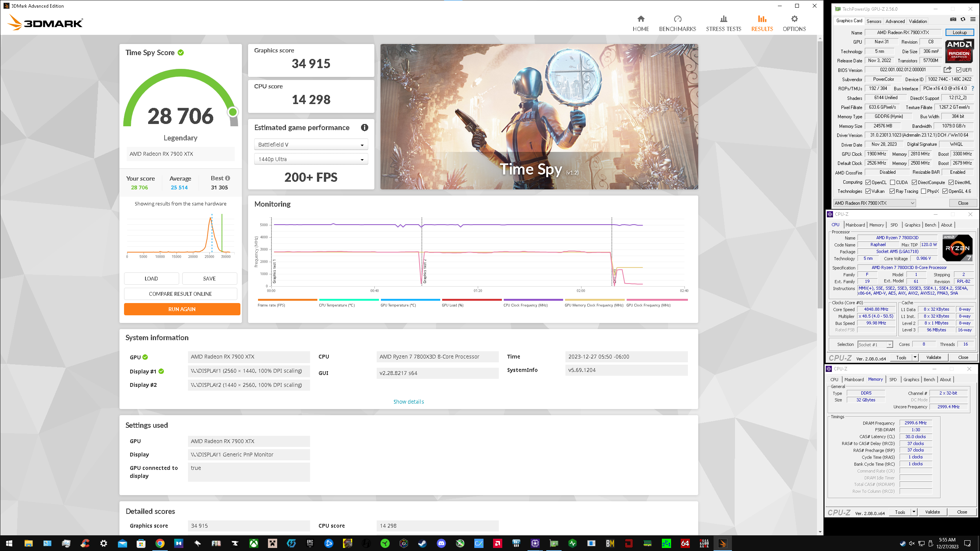Click the GPU-Z refresh icon
980x551 pixels.
tap(963, 20)
